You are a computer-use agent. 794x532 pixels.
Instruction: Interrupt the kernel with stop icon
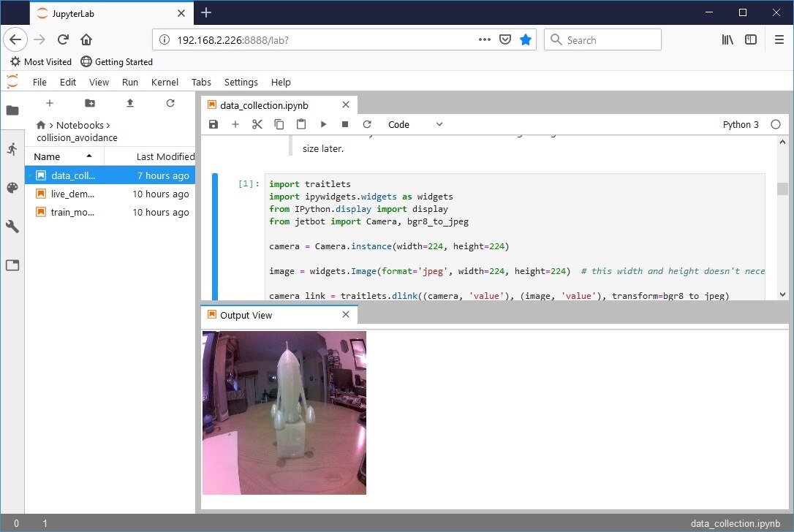tap(345, 124)
